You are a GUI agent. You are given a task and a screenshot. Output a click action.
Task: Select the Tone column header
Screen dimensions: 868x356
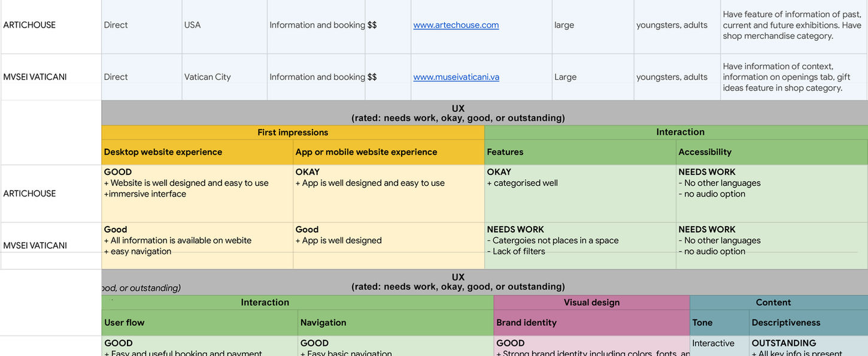point(720,322)
